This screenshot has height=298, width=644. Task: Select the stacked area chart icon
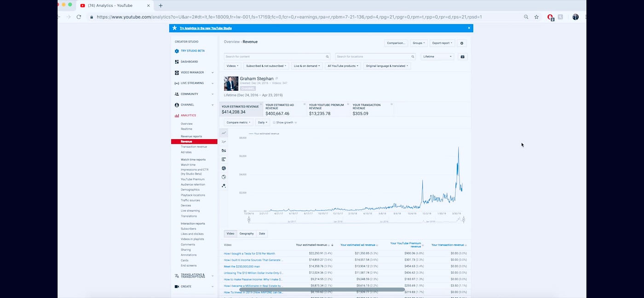click(x=224, y=151)
